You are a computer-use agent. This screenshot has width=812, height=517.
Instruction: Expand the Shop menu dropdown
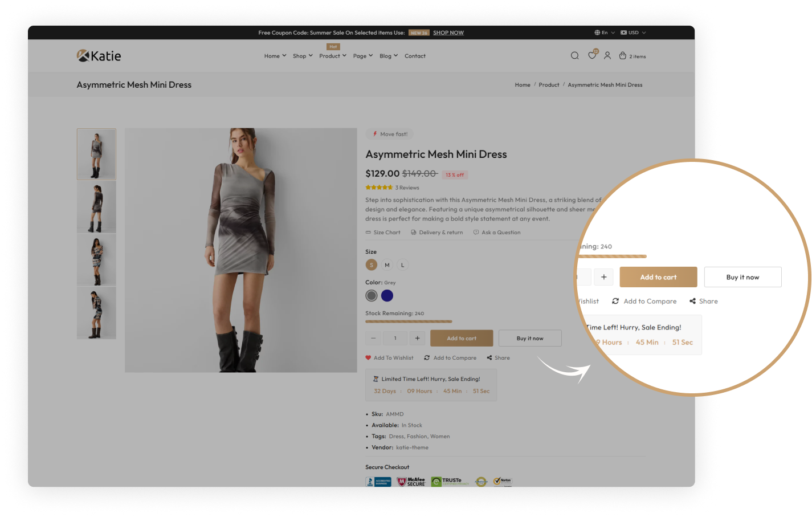[x=303, y=56]
